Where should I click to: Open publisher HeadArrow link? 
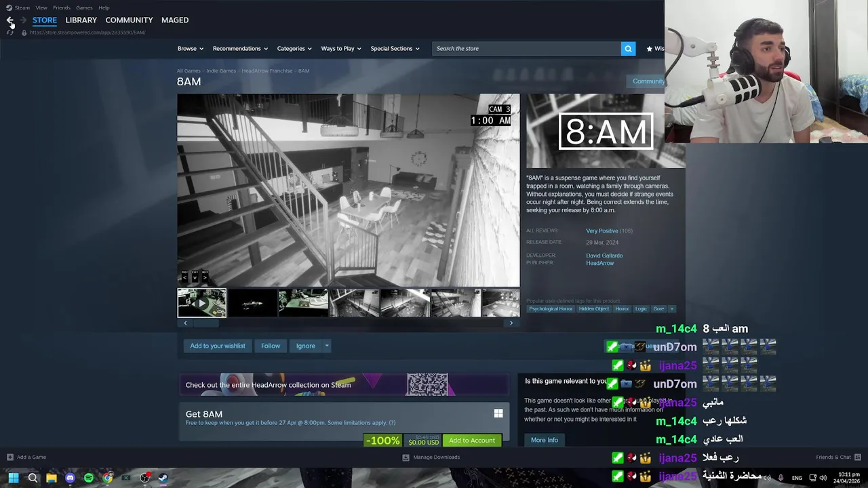[600, 263]
